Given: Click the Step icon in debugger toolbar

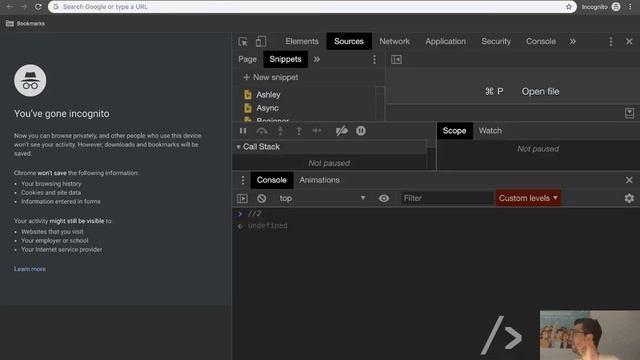Looking at the screenshot, I should tap(317, 131).
